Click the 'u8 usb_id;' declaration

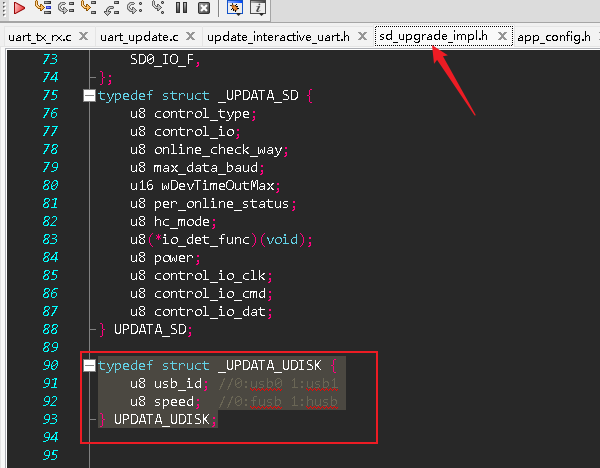pyautogui.click(x=169, y=383)
